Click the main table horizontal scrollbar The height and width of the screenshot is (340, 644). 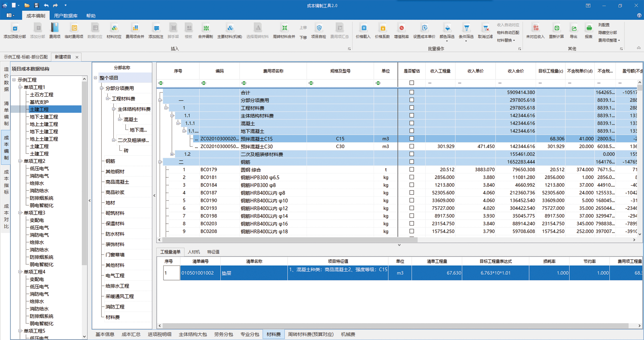tap(290, 240)
